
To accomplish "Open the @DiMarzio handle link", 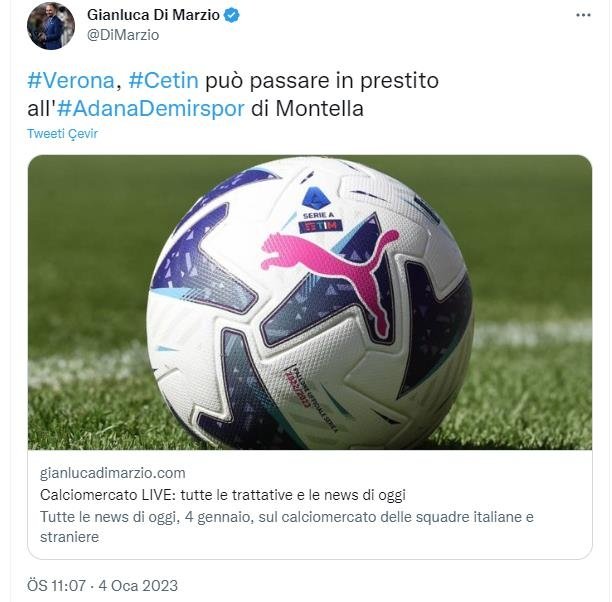I will tap(123, 35).
